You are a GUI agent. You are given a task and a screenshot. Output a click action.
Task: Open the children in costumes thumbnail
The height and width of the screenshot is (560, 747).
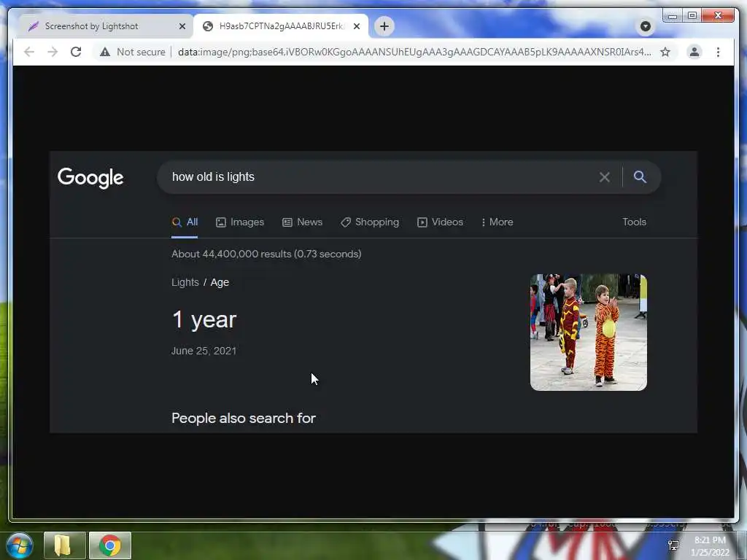pyautogui.click(x=589, y=332)
